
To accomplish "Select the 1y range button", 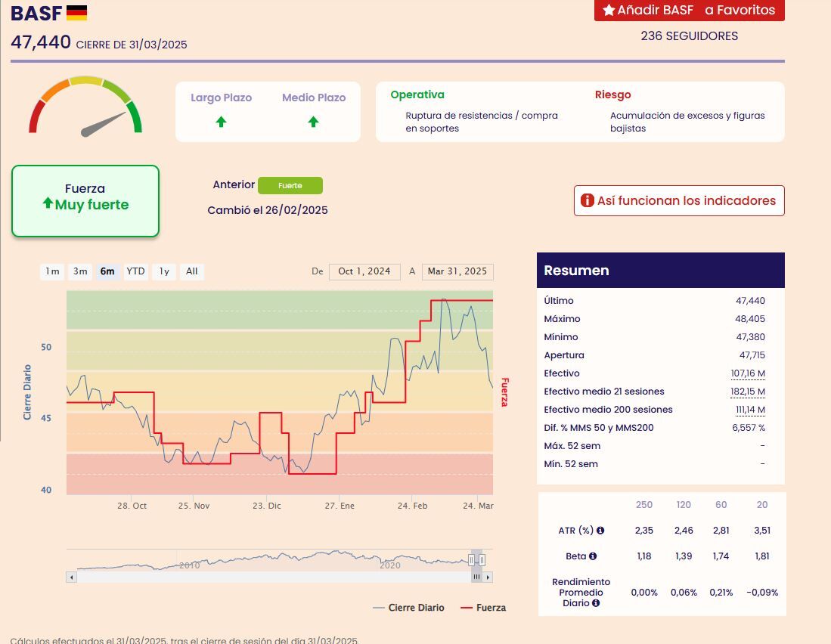I will (164, 271).
